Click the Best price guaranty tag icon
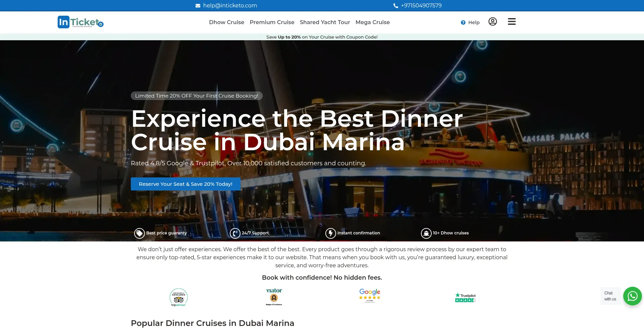 139,233
